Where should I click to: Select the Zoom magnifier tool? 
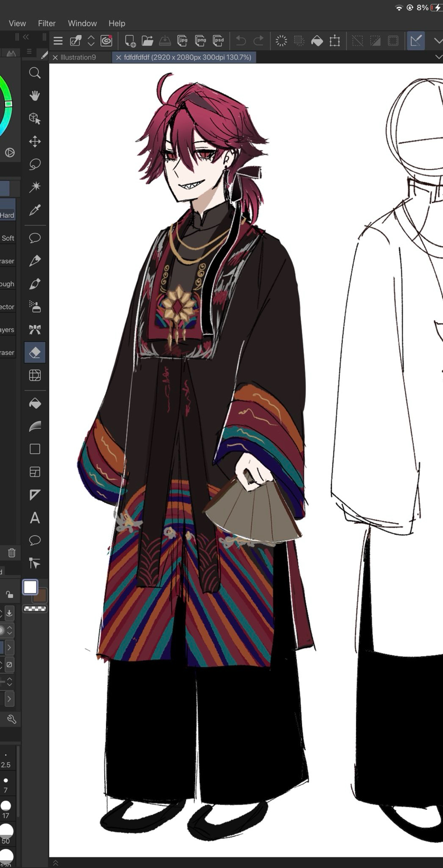[35, 73]
